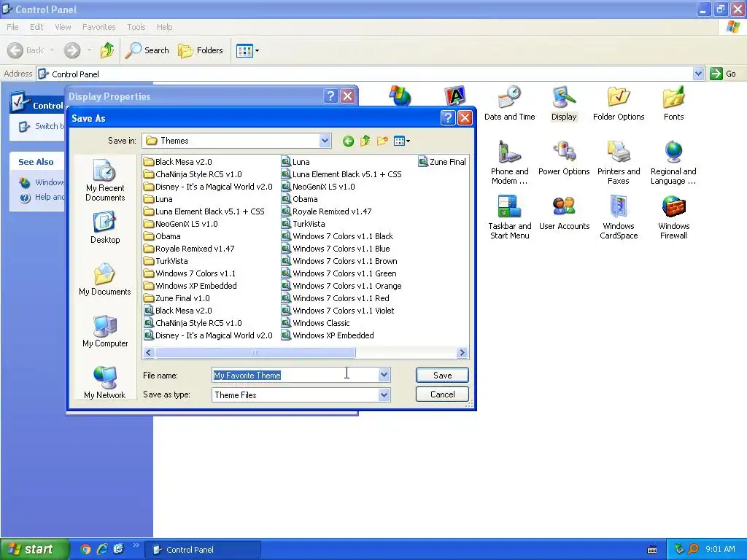Click scroll left arrow in file list
Viewport: 747px width, 560px height.
149,353
